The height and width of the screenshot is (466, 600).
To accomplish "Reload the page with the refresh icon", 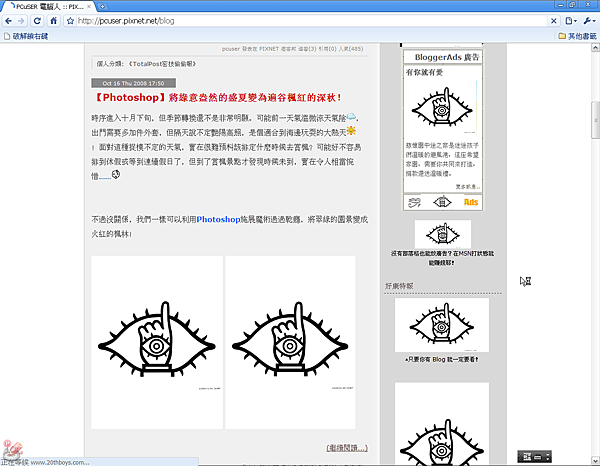I will pos(37,21).
